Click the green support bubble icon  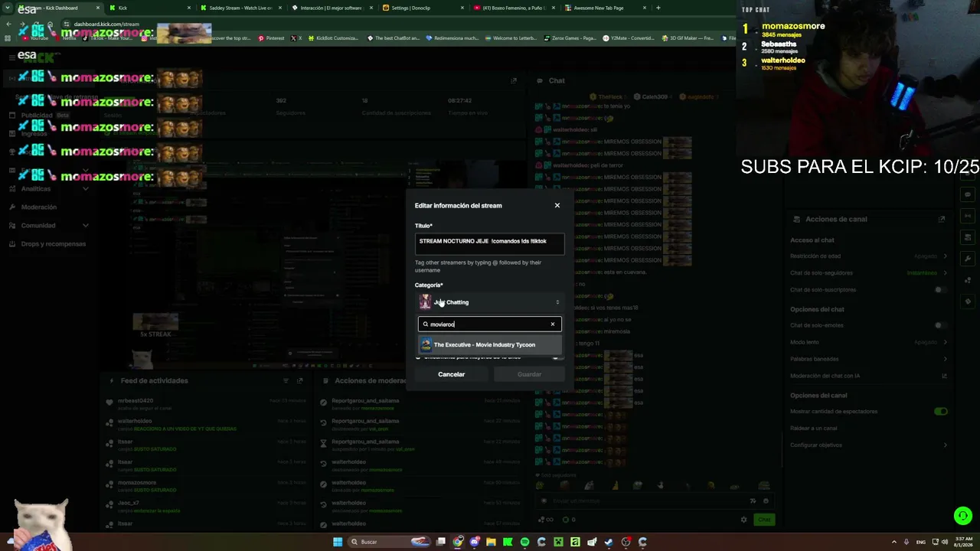pyautogui.click(x=963, y=516)
